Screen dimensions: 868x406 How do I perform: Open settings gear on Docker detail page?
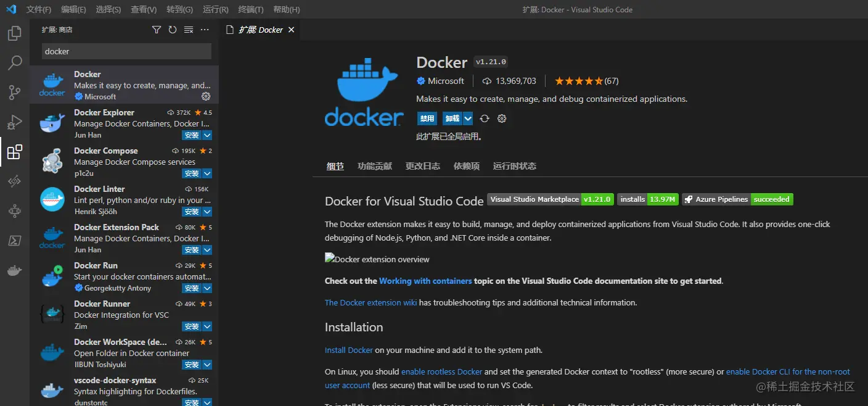[x=502, y=118]
